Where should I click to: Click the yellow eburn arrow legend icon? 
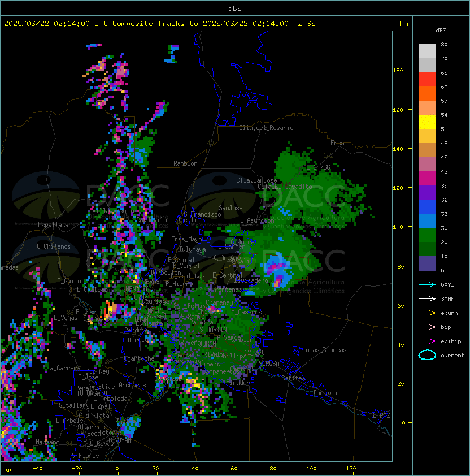tap(427, 313)
